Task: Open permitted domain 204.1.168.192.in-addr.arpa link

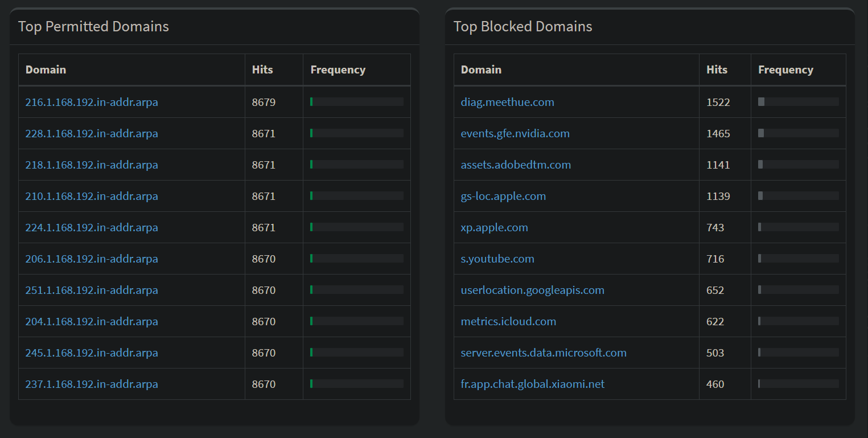Action: (x=92, y=321)
